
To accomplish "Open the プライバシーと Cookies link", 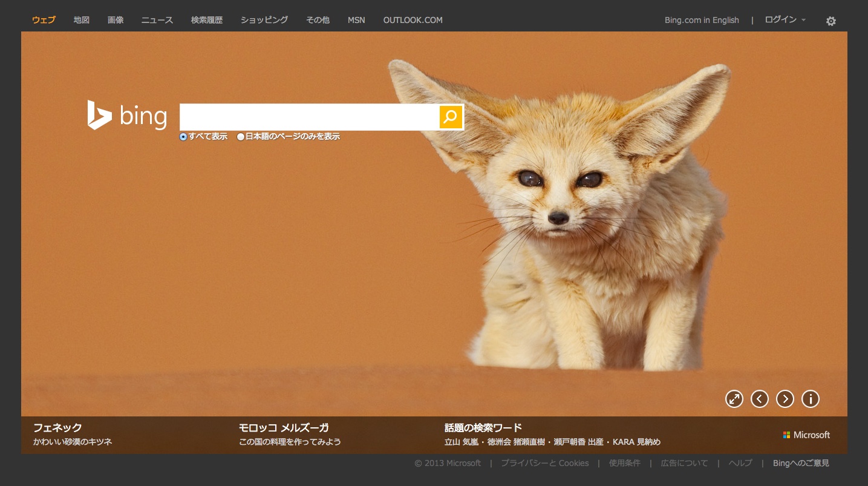I will coord(544,463).
